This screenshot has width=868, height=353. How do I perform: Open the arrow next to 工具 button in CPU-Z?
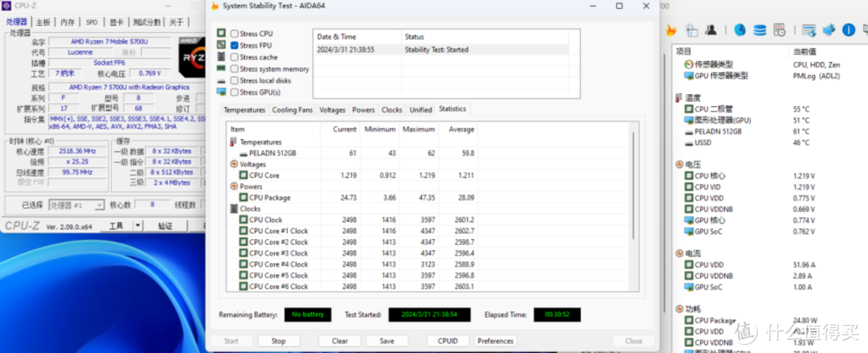click(x=138, y=225)
